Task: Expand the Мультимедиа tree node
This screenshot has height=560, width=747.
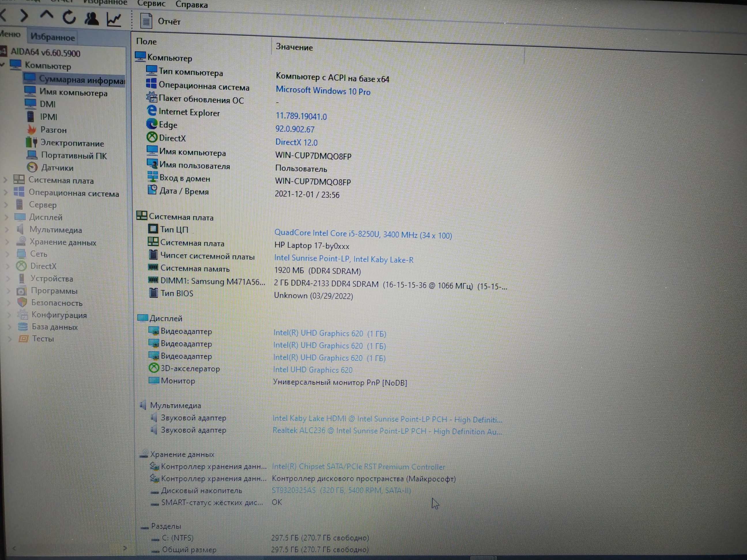Action: click(x=6, y=230)
